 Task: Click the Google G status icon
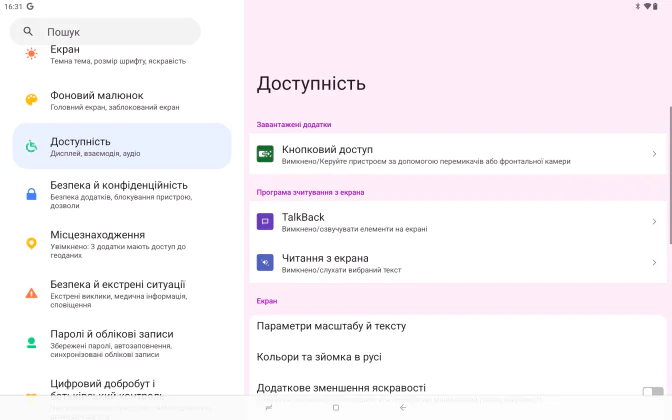coord(30,6)
